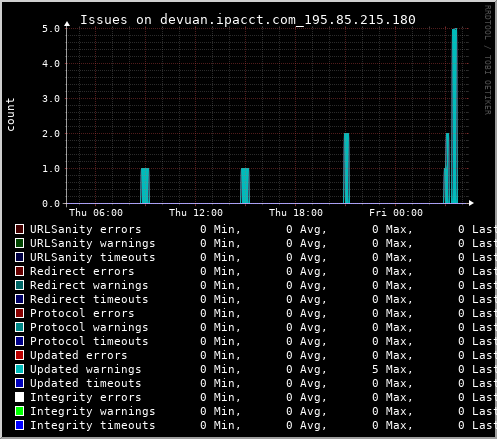This screenshot has width=497, height=439.
Task: Click the tallest cyan spike reaching 5.0
Action: click(454, 116)
